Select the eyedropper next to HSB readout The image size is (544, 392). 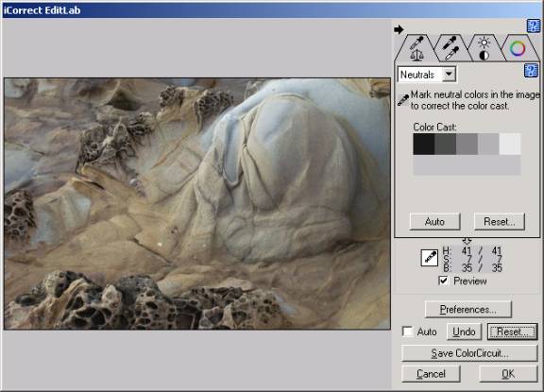429,258
